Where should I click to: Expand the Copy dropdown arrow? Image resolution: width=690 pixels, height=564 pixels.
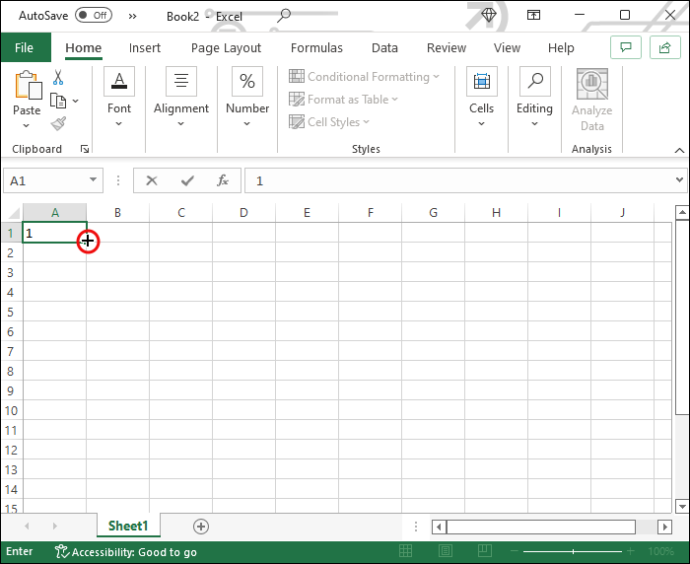pyautogui.click(x=76, y=101)
